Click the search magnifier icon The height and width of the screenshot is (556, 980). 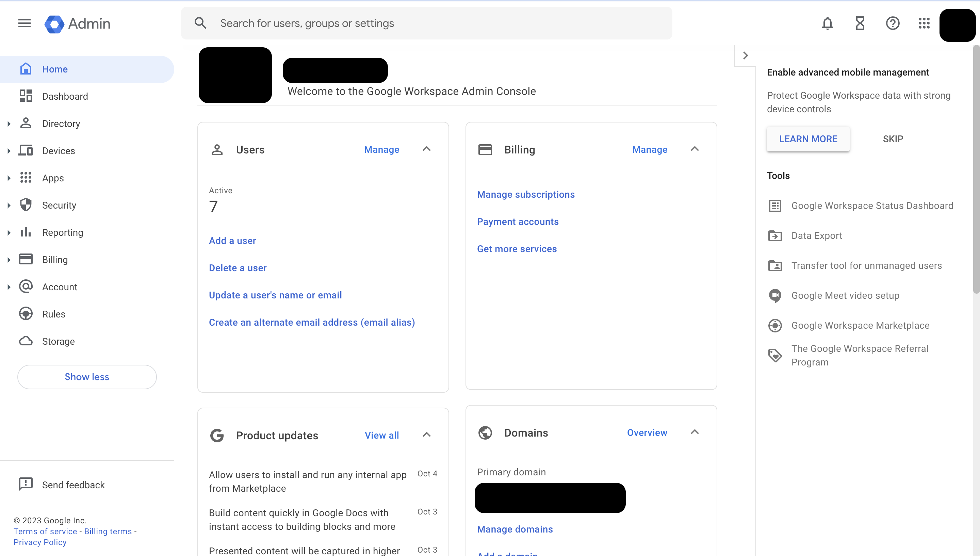pyautogui.click(x=200, y=23)
